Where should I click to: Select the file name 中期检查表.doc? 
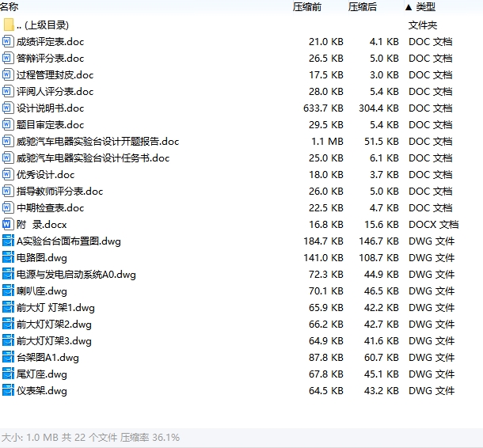50,208
